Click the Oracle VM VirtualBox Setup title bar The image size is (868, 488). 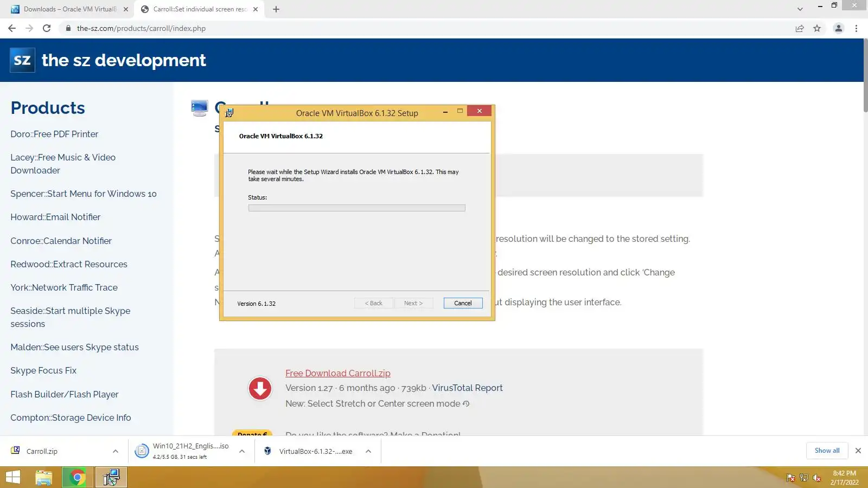(x=357, y=113)
